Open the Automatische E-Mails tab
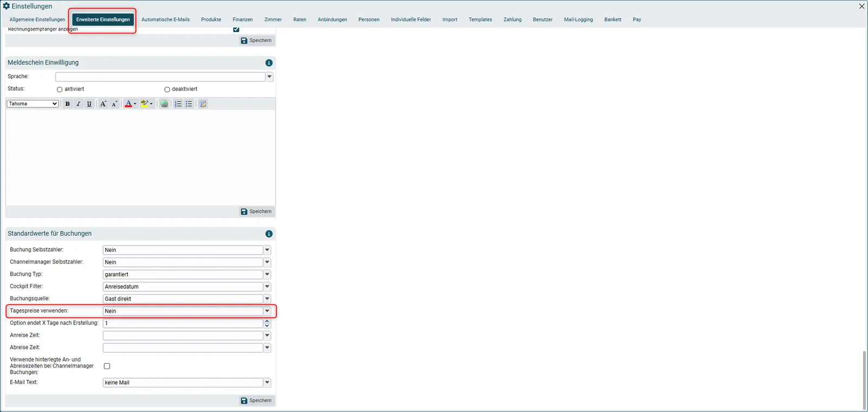This screenshot has width=868, height=412. (165, 20)
